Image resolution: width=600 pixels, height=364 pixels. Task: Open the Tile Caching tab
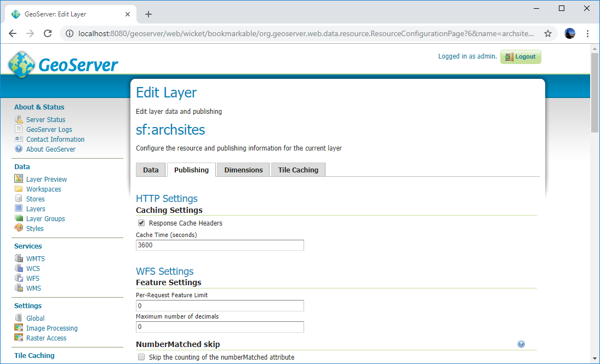[298, 170]
